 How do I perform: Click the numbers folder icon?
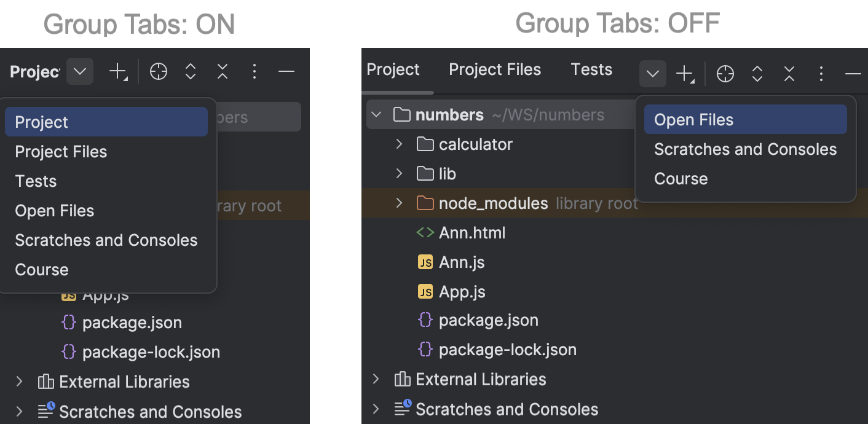point(403,114)
